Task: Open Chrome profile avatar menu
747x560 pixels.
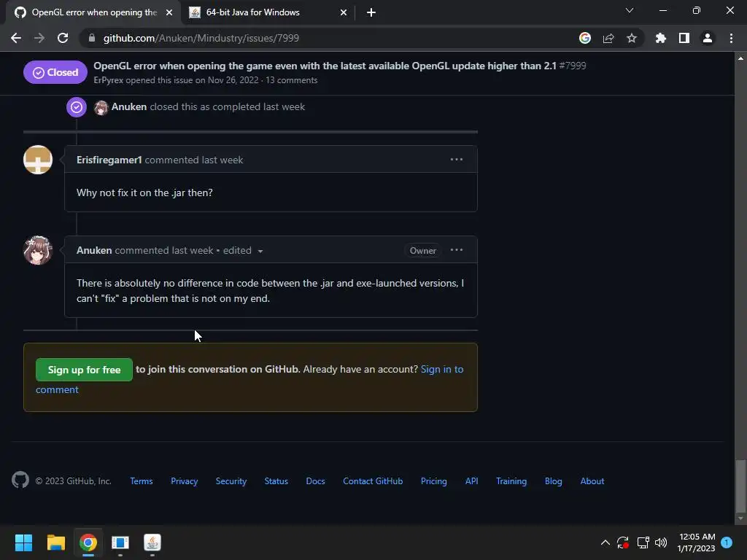Action: click(708, 38)
